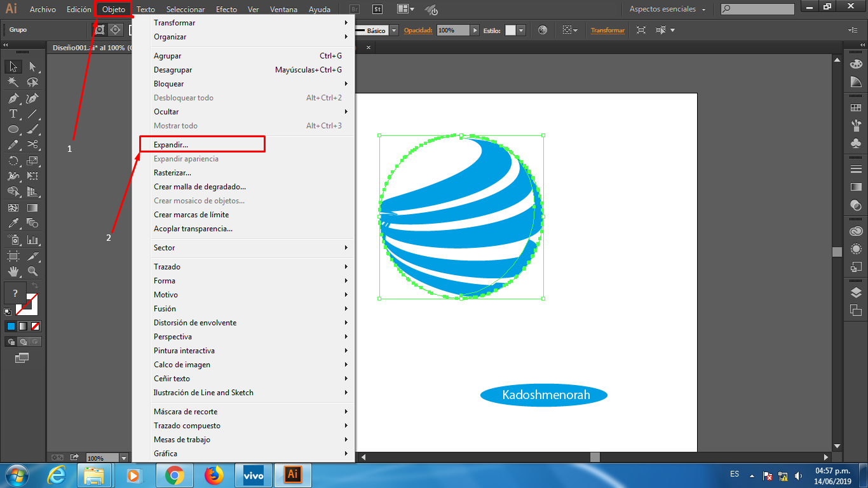This screenshot has width=868, height=488.
Task: Select the black arrow Selection tool
Action: 13,67
